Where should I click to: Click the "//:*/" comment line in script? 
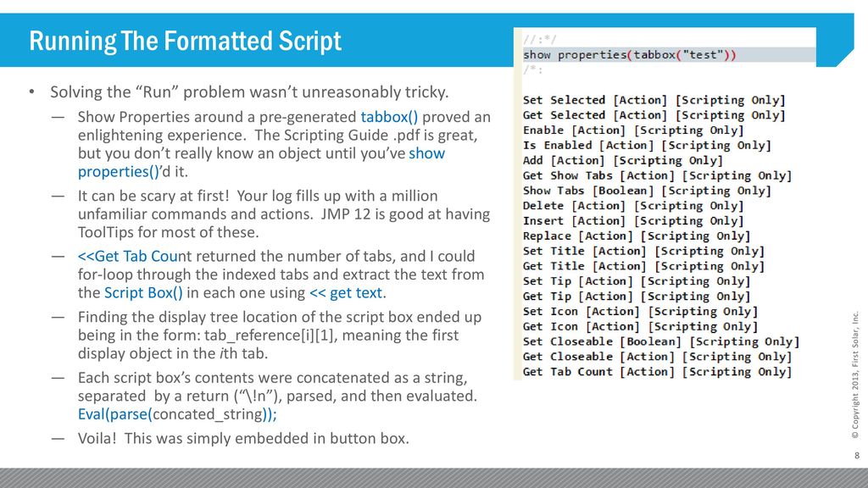pyautogui.click(x=540, y=40)
